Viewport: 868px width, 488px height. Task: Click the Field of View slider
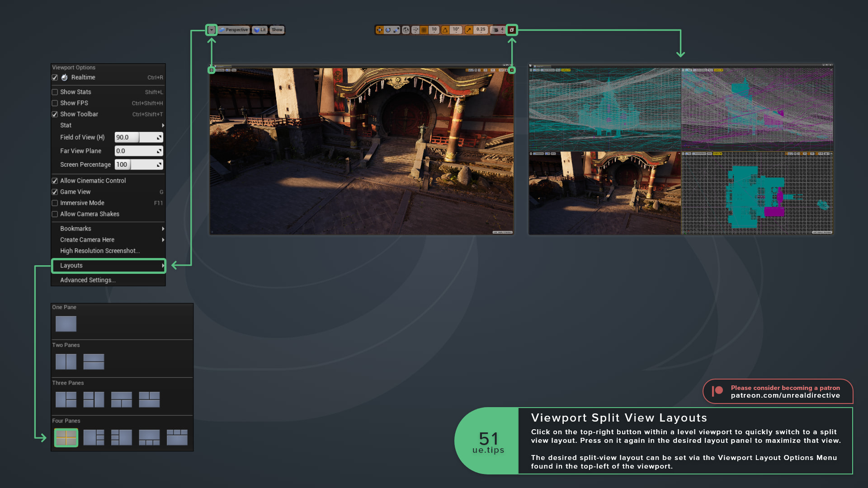pos(138,137)
